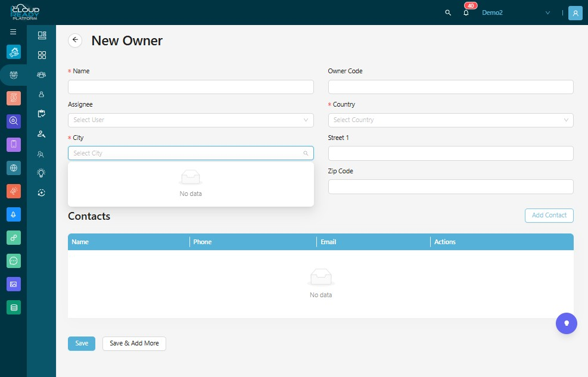The height and width of the screenshot is (377, 588).
Task: Open the image gallery module icon
Action: (14, 284)
